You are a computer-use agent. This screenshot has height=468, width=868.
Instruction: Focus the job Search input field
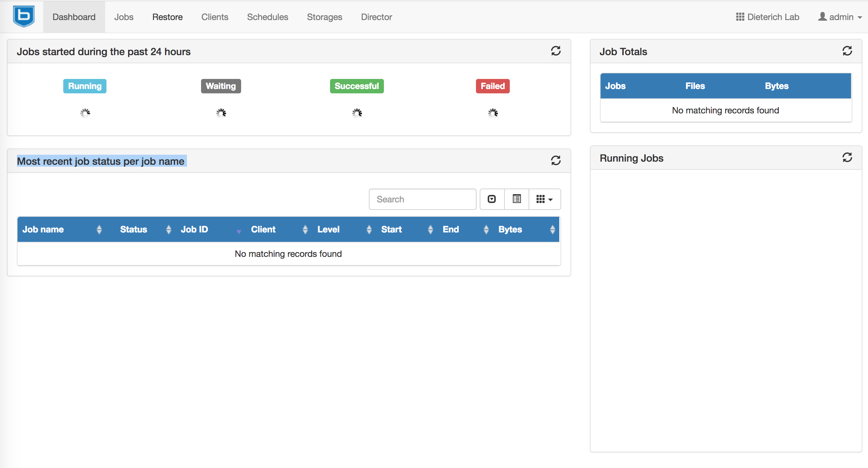click(422, 199)
